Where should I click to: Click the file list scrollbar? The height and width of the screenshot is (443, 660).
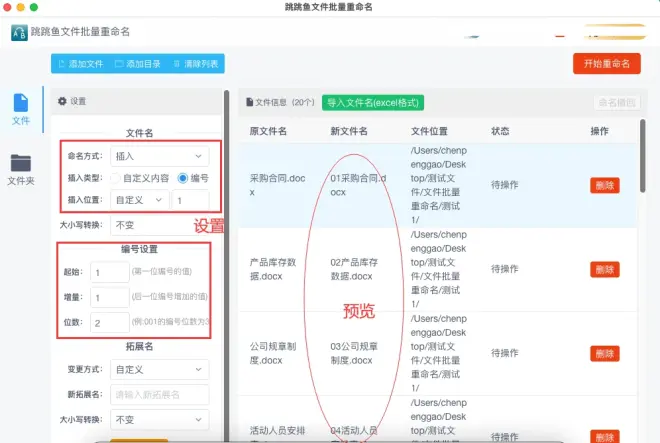[x=642, y=156]
